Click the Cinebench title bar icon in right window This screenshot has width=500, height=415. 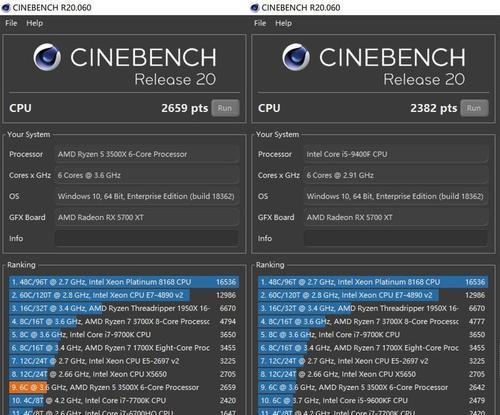point(255,7)
